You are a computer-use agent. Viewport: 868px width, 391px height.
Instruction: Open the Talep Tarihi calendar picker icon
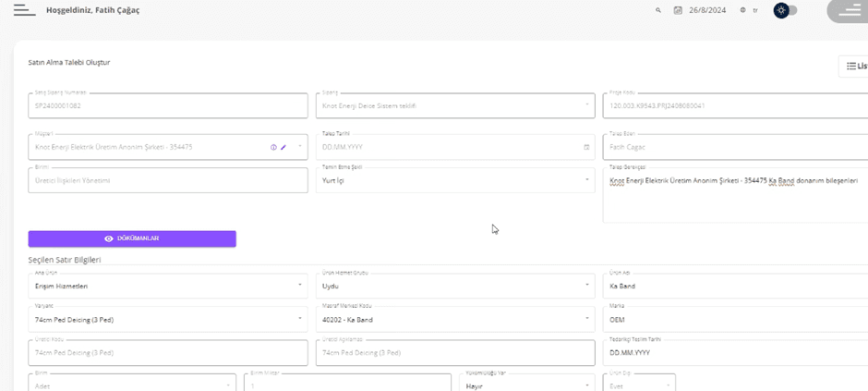point(586,147)
